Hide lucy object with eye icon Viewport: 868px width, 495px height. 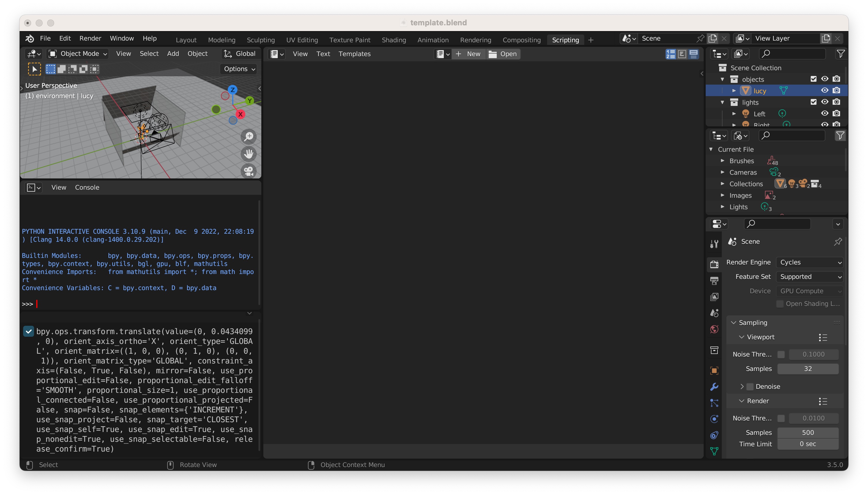(824, 90)
